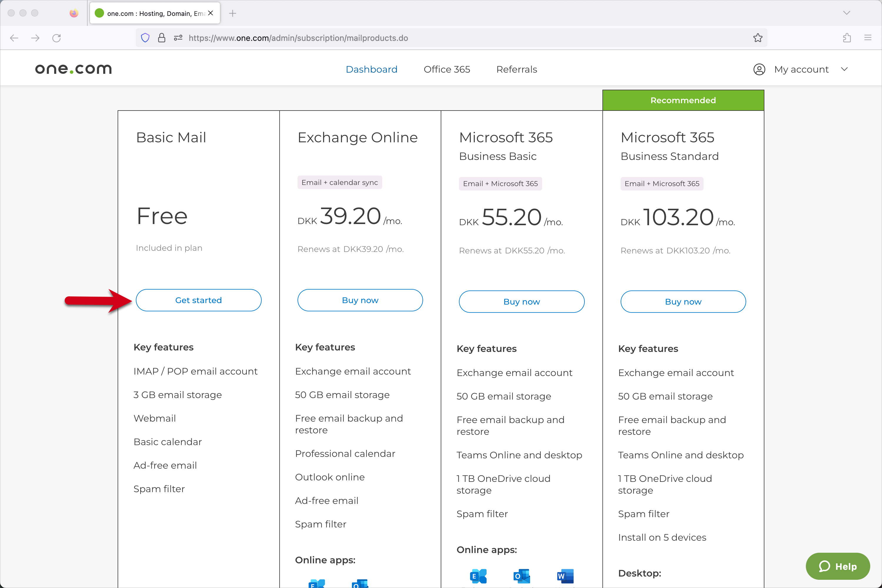The image size is (882, 588).
Task: Click the DKK 39.20 price
Action: point(350,216)
